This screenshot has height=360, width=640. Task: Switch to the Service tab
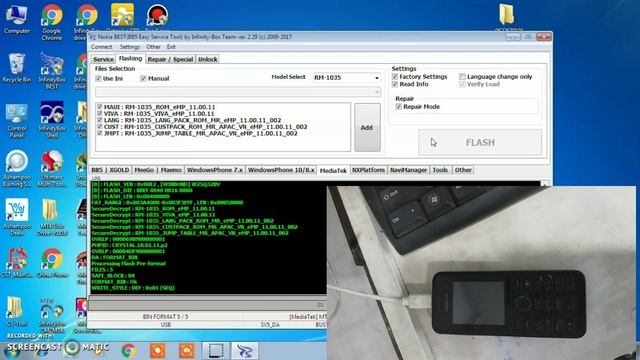(103, 59)
